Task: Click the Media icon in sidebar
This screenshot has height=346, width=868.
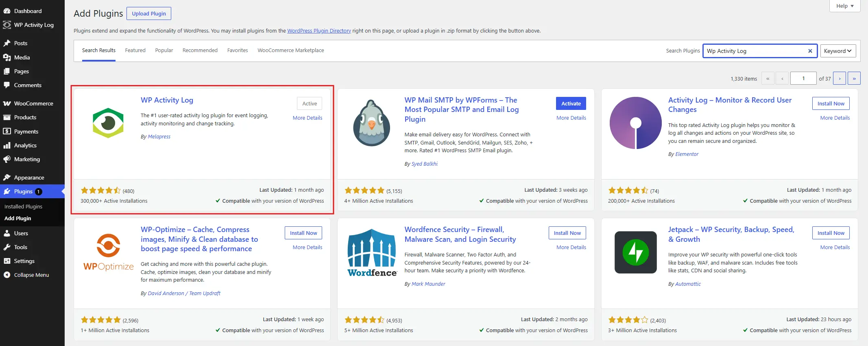Action: pyautogui.click(x=7, y=57)
